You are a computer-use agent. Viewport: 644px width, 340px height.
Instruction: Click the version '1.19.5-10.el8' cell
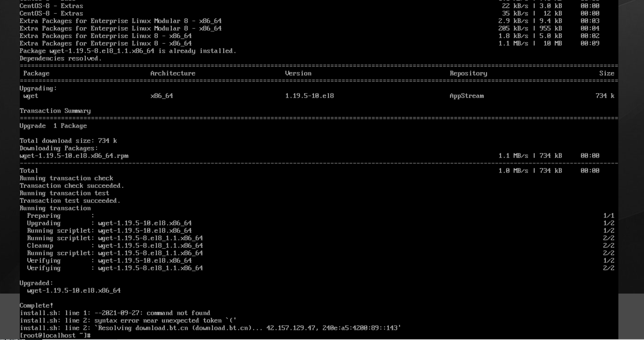coord(310,96)
